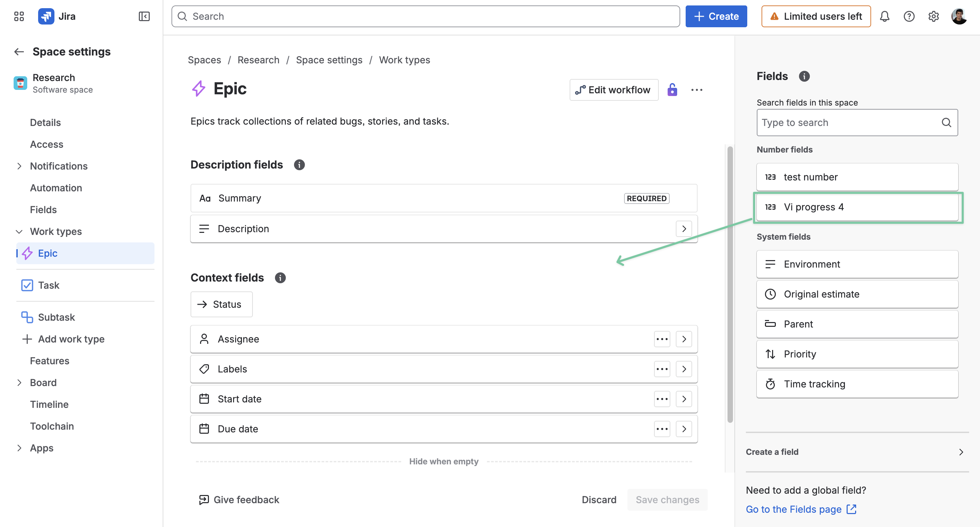Expand the Notifications section
The width and height of the screenshot is (980, 527).
19,166
